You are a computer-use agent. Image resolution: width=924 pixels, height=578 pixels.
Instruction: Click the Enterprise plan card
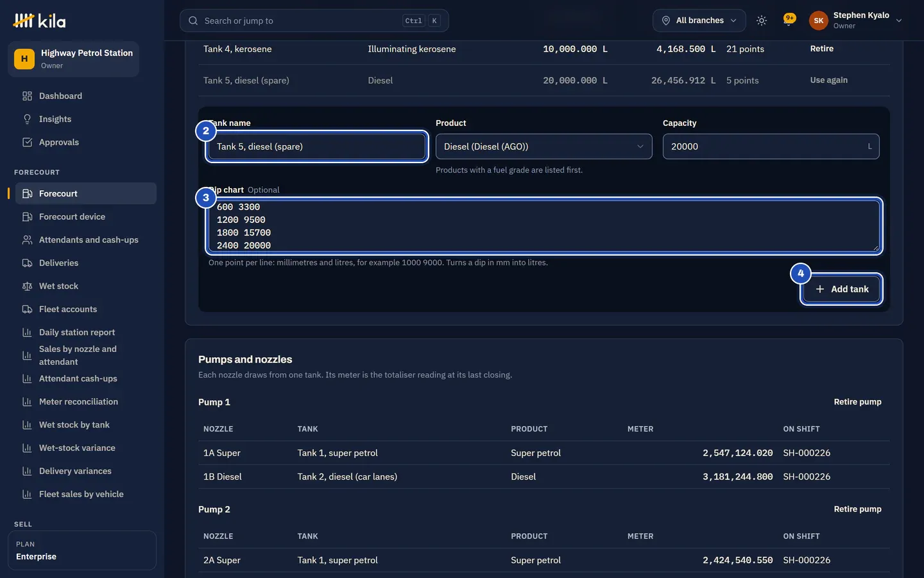coord(82,550)
